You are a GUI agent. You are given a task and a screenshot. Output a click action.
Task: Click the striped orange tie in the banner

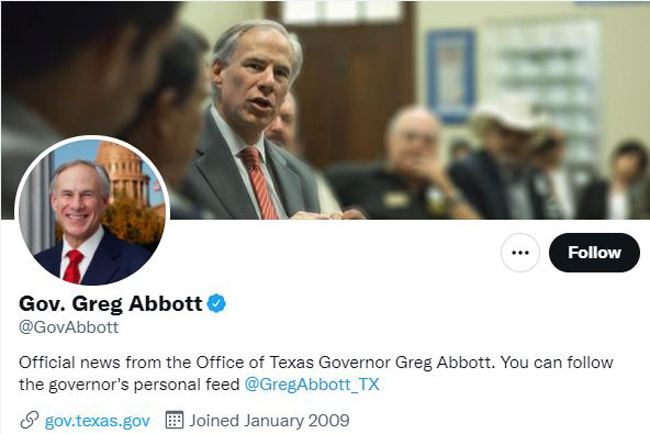click(x=259, y=182)
